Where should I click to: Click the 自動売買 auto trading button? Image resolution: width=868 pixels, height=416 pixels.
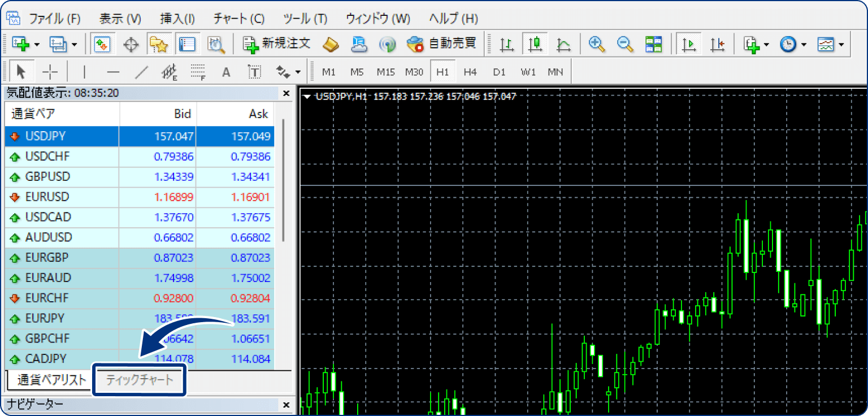click(442, 44)
